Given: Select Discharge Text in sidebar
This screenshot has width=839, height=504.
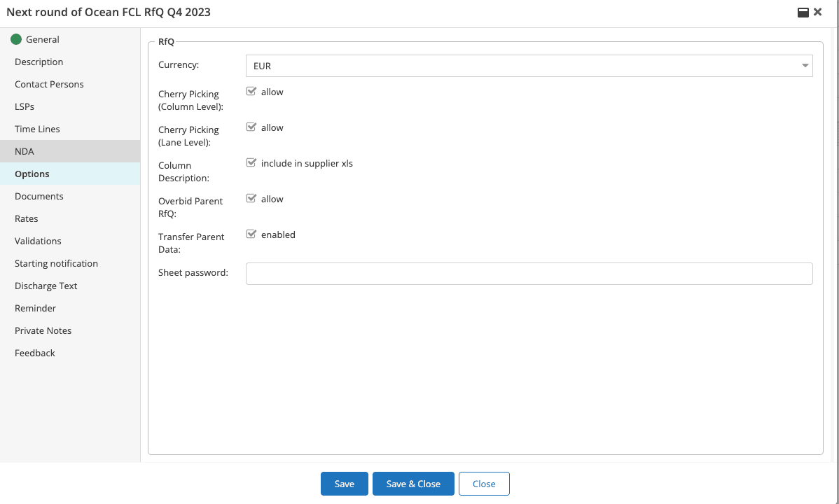Looking at the screenshot, I should coord(70,286).
